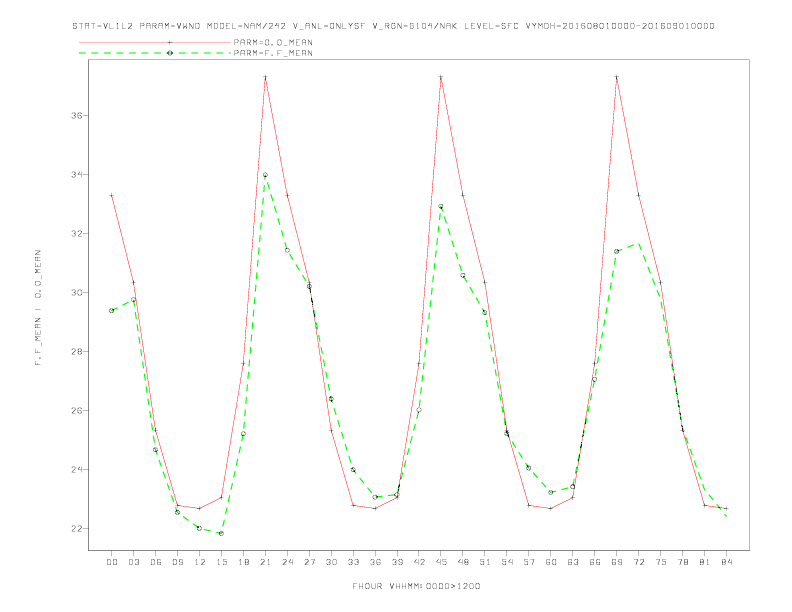Click the x-axis tick label 00
The image size is (792, 612).
click(112, 562)
